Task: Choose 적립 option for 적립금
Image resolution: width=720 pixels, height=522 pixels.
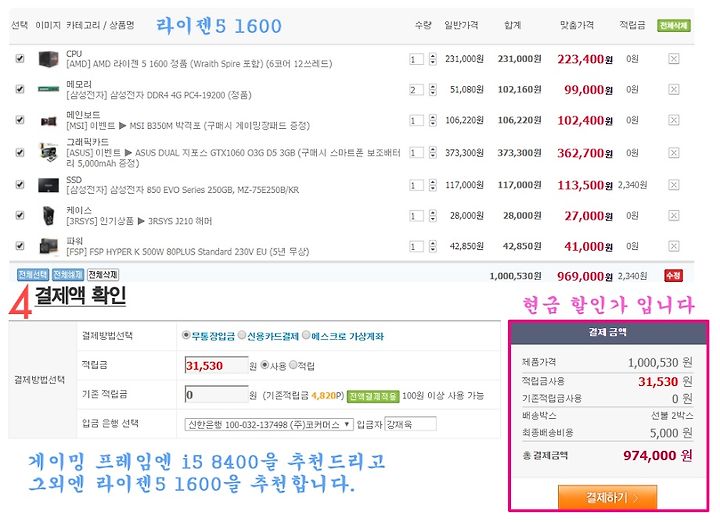Action: pyautogui.click(x=293, y=365)
